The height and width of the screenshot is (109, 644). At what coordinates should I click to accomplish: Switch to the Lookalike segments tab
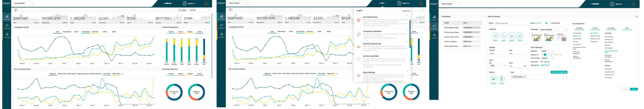click(x=611, y=28)
